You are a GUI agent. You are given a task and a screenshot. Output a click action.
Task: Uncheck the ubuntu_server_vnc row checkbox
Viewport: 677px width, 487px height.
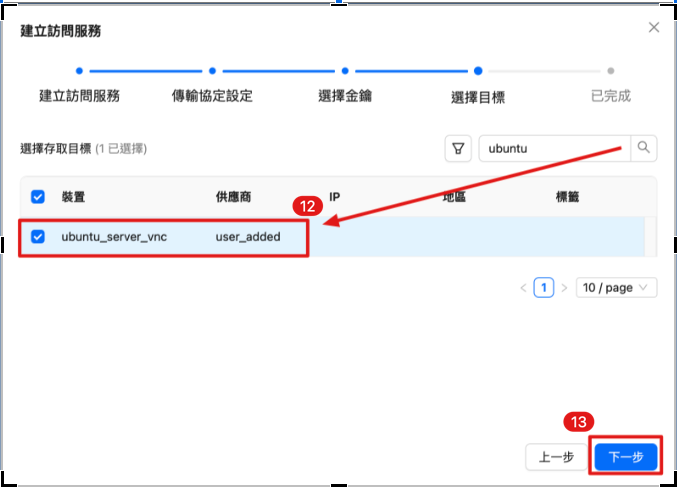(38, 237)
